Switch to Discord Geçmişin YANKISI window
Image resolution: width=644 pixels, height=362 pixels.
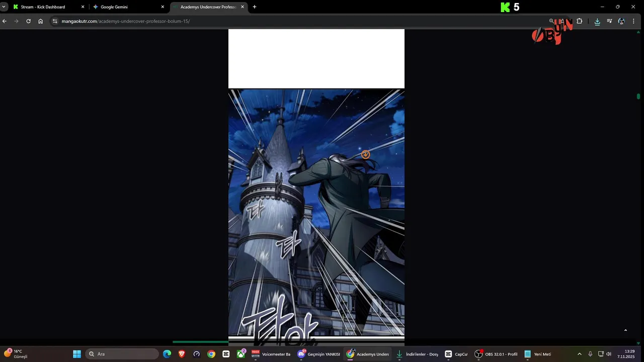tap(319, 354)
